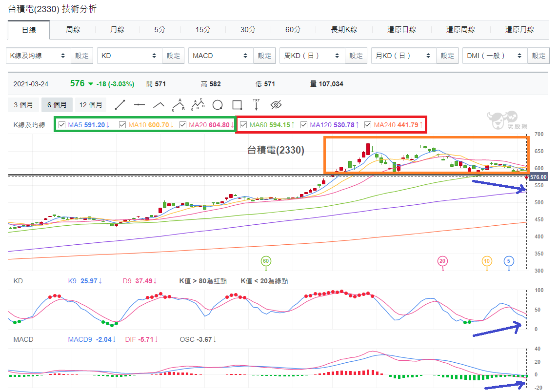This screenshot has width=558, height=392.
Task: Switch to the 周線 tab
Action: 73,30
